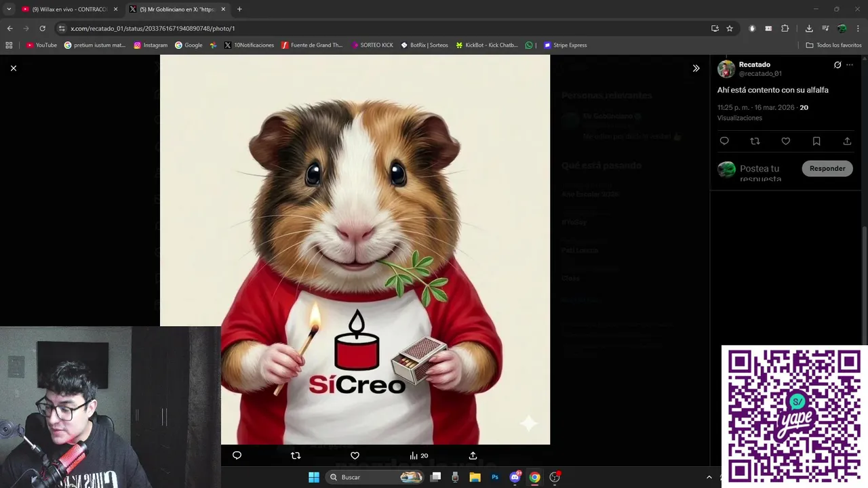Like the post with side panel heart icon

786,141
